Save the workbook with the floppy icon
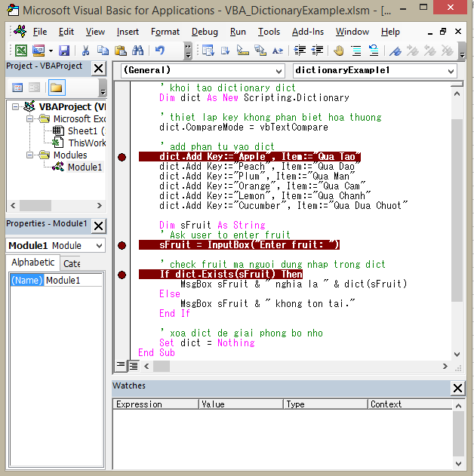This screenshot has width=474, height=476. coord(64,51)
